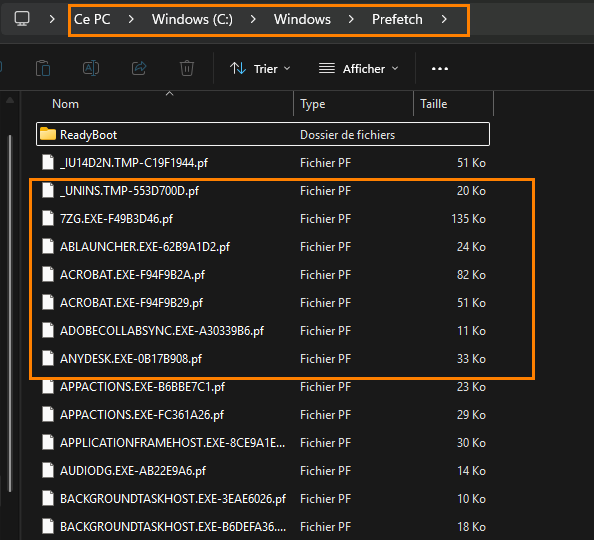The width and height of the screenshot is (594, 540).
Task: Click the Paste clipboard icon
Action: [x=43, y=69]
